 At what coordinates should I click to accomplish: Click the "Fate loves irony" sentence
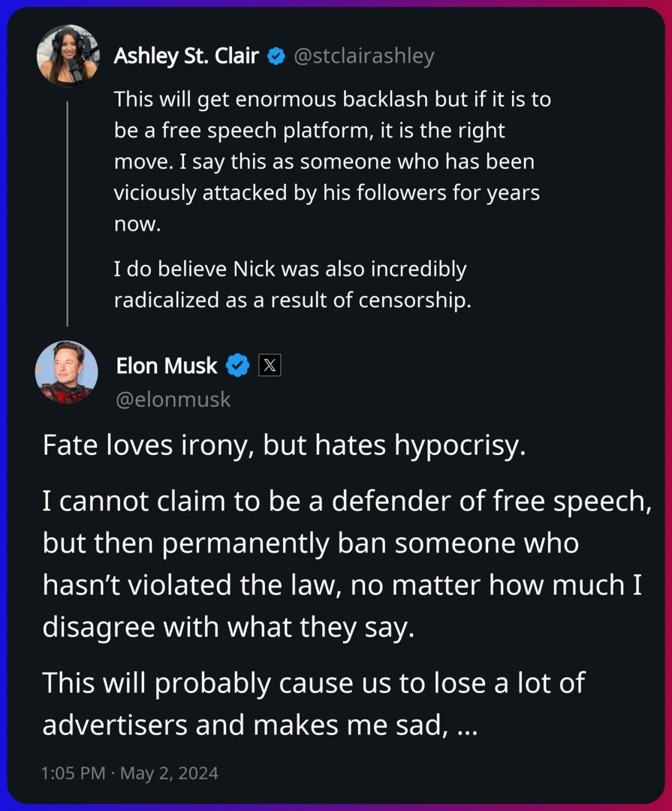(282, 446)
